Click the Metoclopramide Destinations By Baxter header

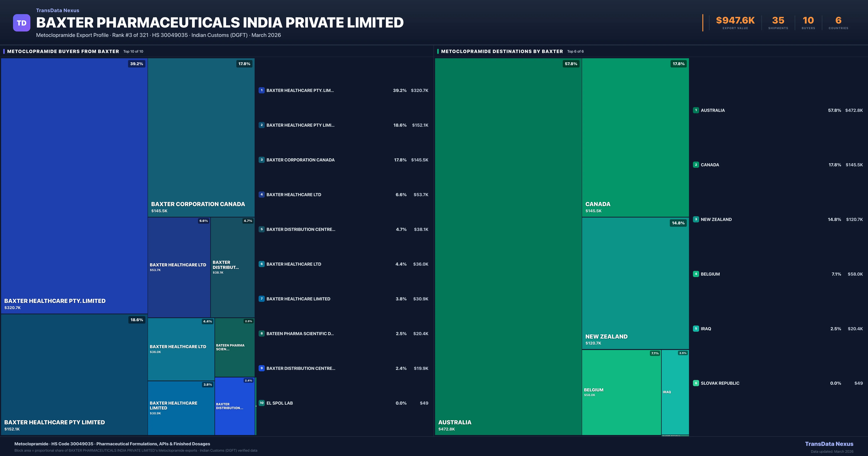point(502,52)
